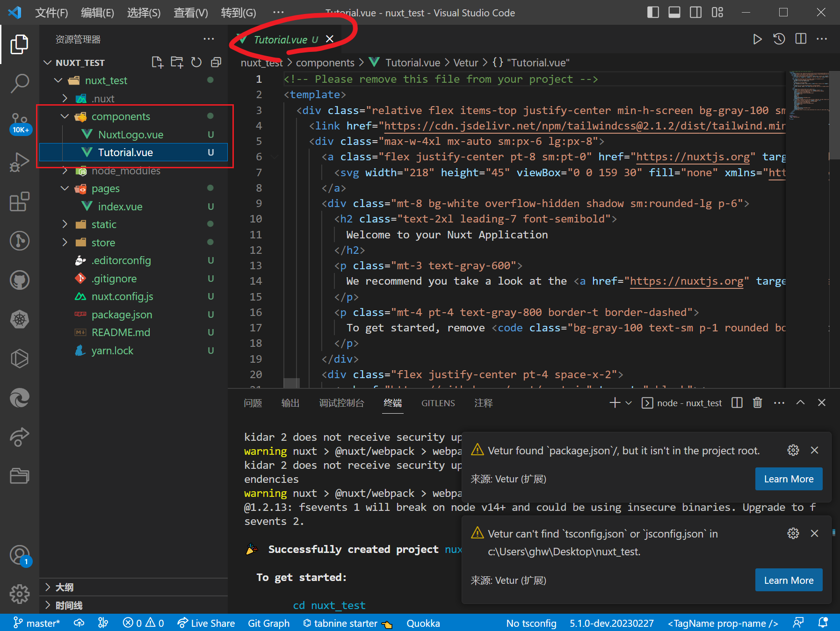Maximize panel with the up chevron
This screenshot has height=631, width=840.
[x=801, y=402]
